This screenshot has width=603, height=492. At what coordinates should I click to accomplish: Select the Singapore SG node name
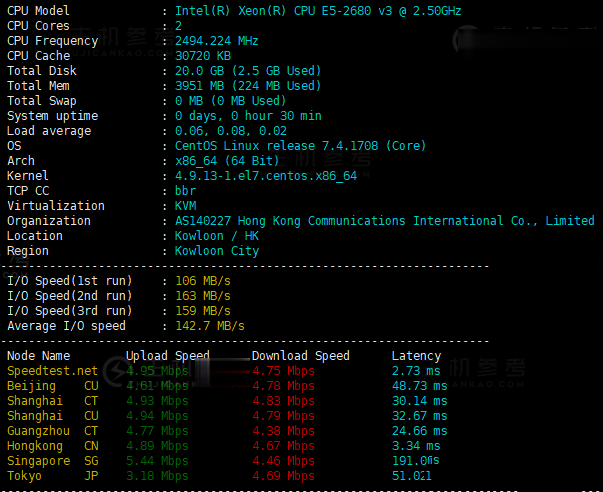pos(53,461)
